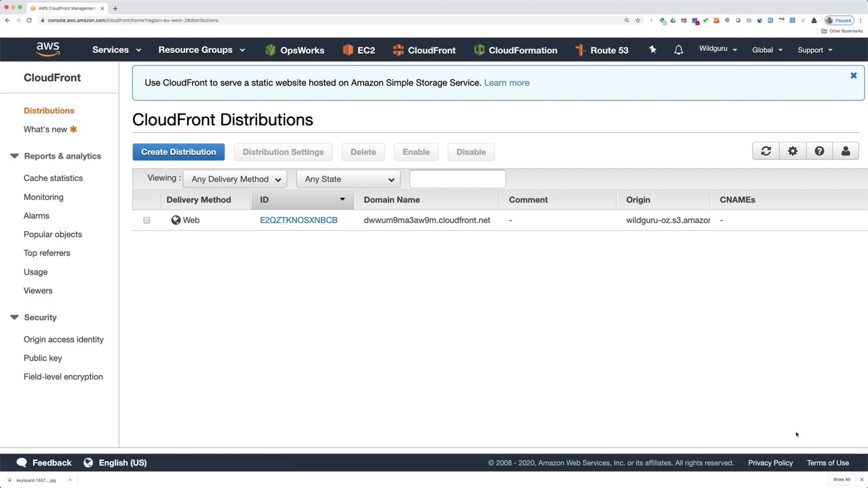Viewport: 868px width, 488px height.
Task: Open Popular objects report
Action: click(53, 235)
